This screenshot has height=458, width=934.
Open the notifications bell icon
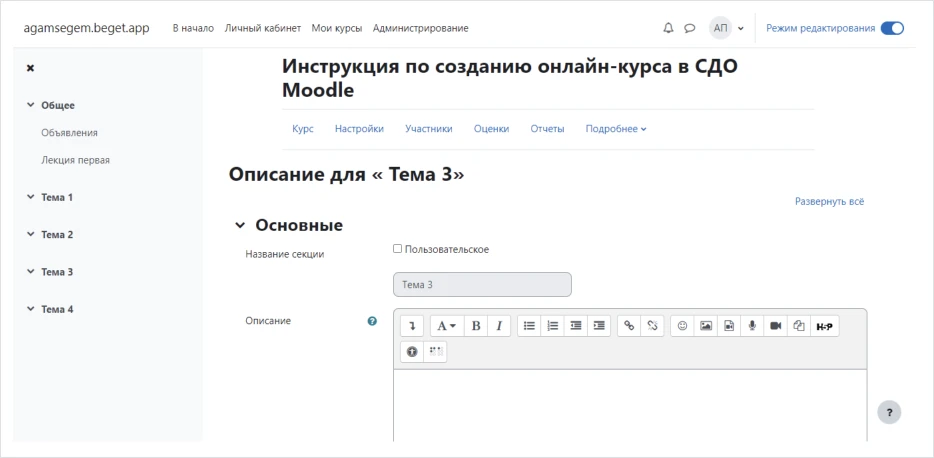pos(668,28)
